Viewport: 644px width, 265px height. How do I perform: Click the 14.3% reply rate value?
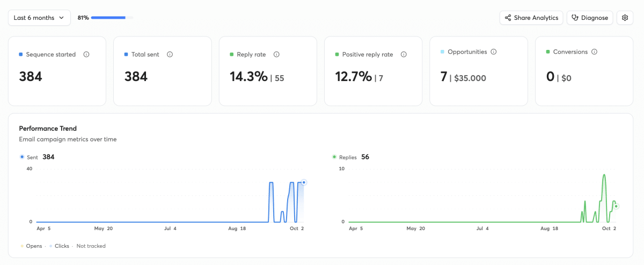(x=248, y=77)
